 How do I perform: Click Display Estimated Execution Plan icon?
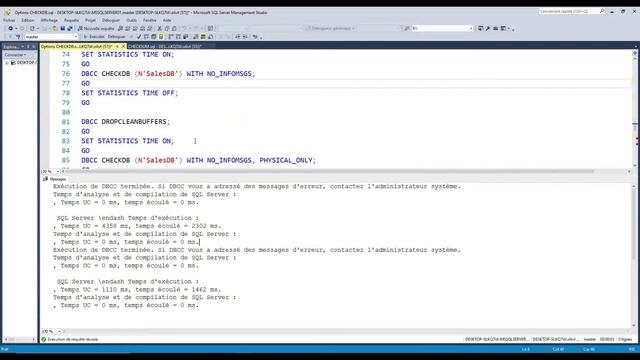tap(146, 37)
